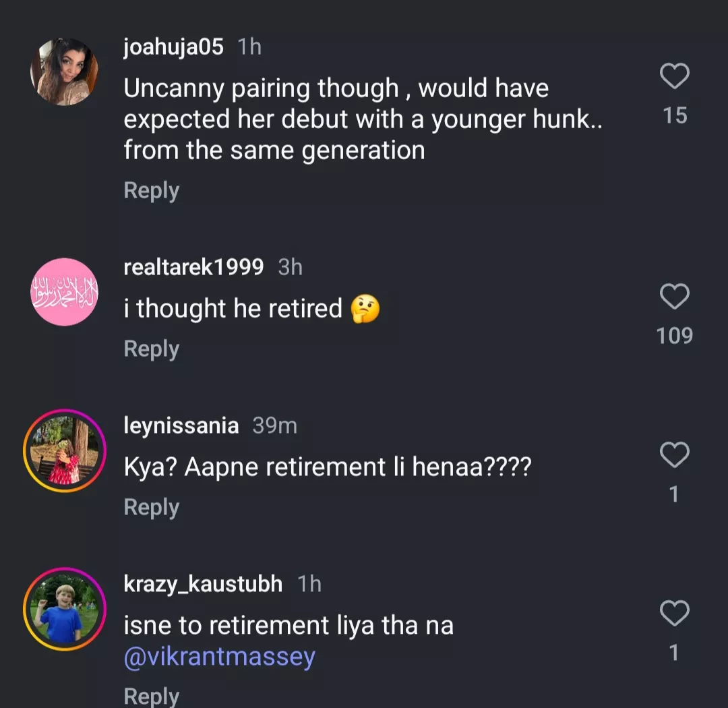Screen dimensions: 728x708
Task: Open leynissania username link
Action: [181, 426]
